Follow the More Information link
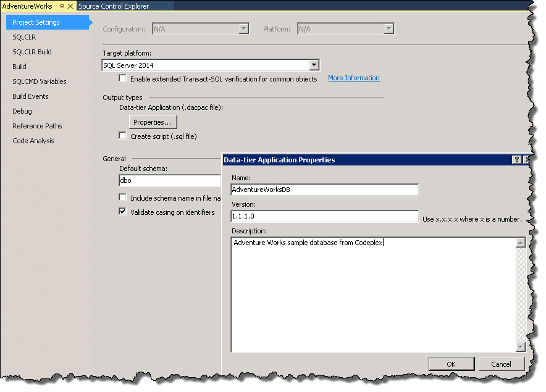Image resolution: width=546 pixels, height=392 pixels. (x=353, y=78)
